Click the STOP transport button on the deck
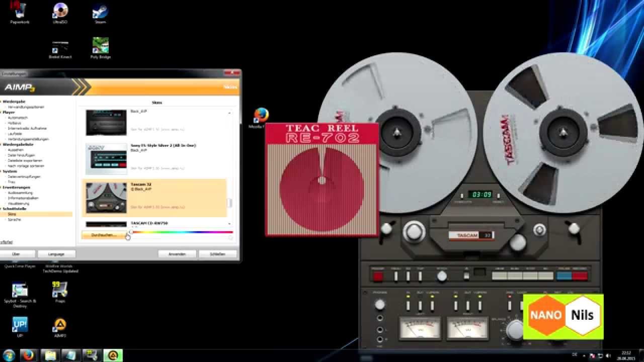 pyautogui.click(x=531, y=276)
